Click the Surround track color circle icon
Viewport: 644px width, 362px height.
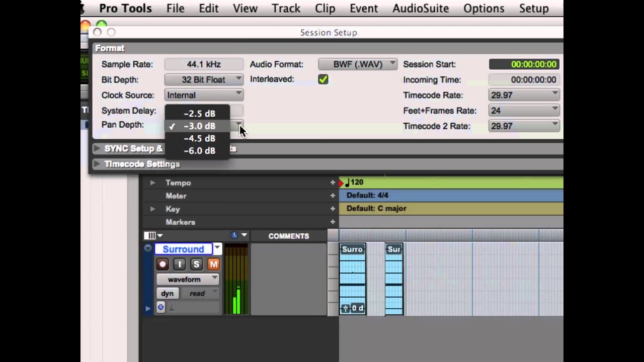coord(148,248)
